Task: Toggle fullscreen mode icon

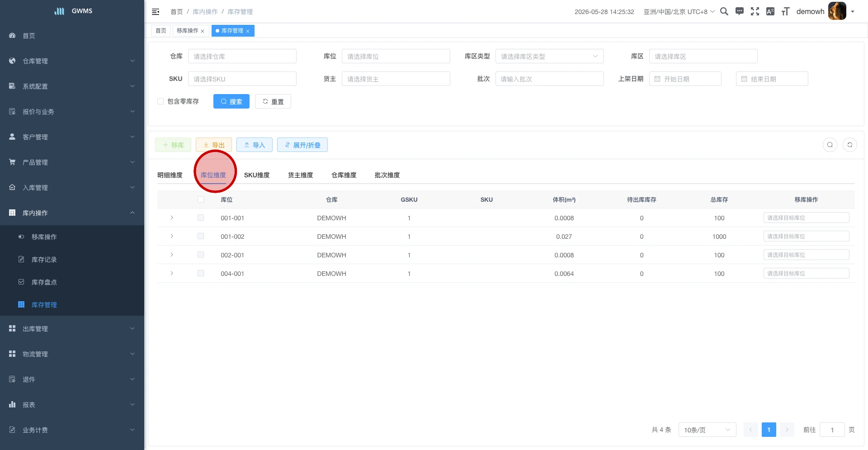Action: 755,11
